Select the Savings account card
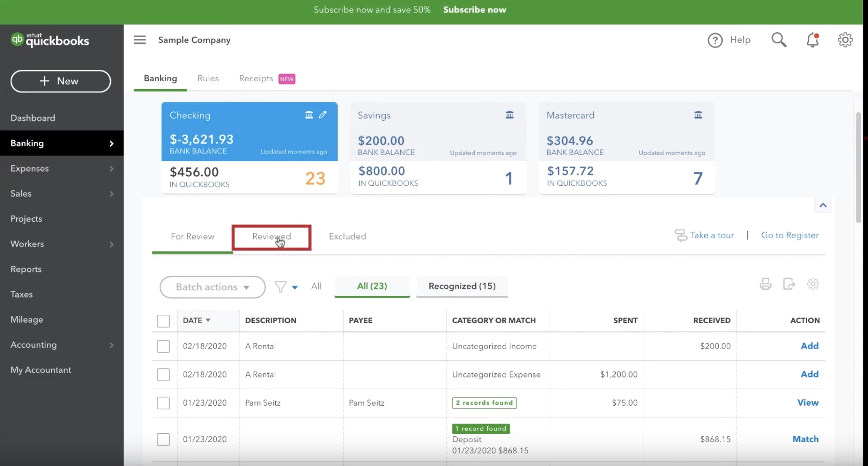This screenshot has width=868, height=466. tap(438, 148)
